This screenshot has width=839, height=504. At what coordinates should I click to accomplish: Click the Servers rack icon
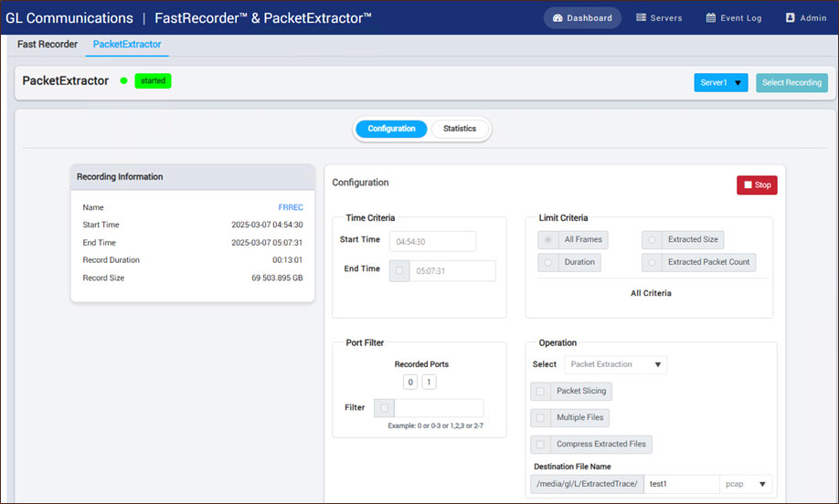[x=641, y=17]
